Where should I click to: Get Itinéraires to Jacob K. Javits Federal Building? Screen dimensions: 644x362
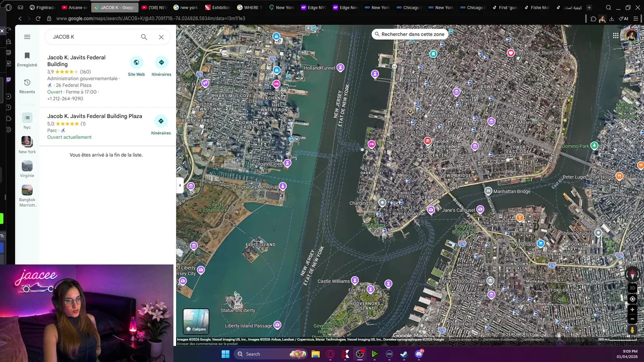coord(161,66)
